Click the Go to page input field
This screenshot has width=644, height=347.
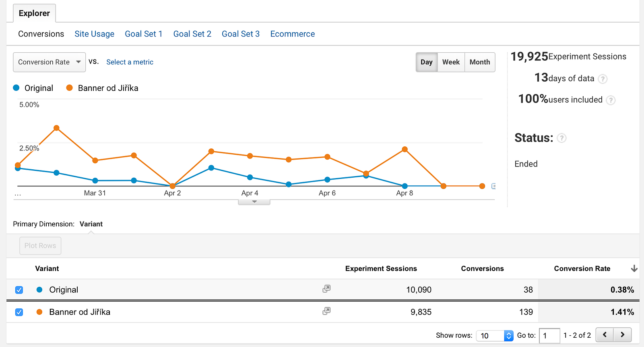pyautogui.click(x=549, y=336)
